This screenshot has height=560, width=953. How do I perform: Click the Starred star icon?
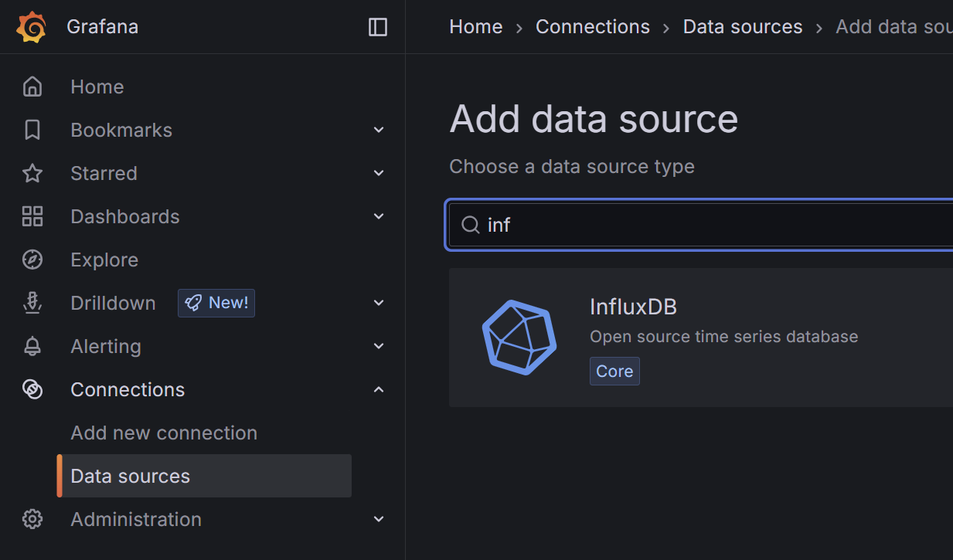pos(32,173)
